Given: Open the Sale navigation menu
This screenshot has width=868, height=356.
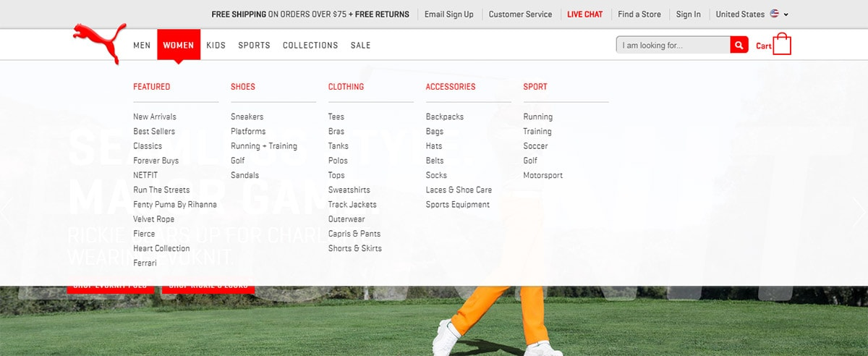Looking at the screenshot, I should coord(360,45).
